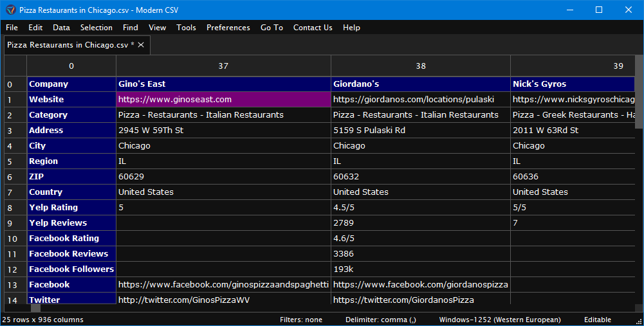Click the 25 rows x 936 columns status
644x326 pixels.
coord(42,320)
